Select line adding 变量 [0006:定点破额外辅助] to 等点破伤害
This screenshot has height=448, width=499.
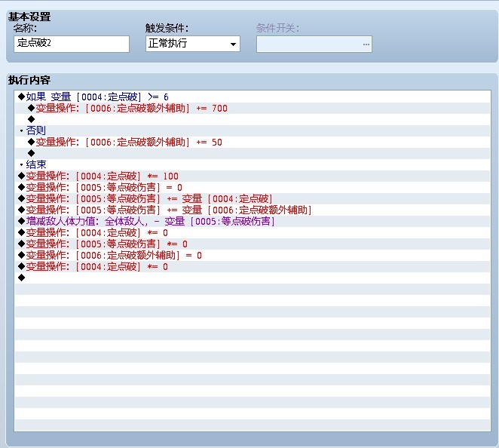pyautogui.click(x=252, y=210)
